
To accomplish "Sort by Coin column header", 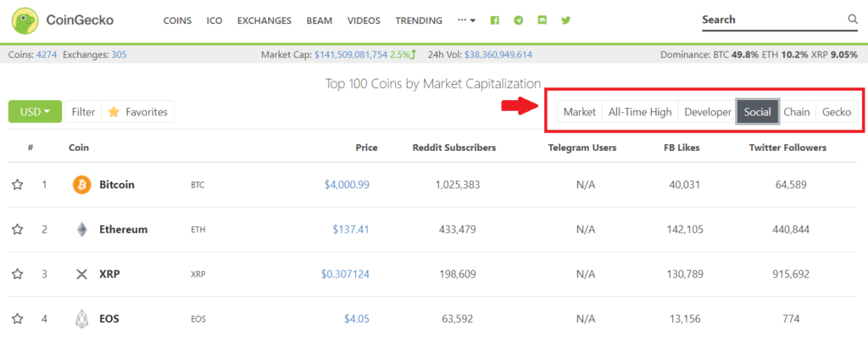I will 79,148.
